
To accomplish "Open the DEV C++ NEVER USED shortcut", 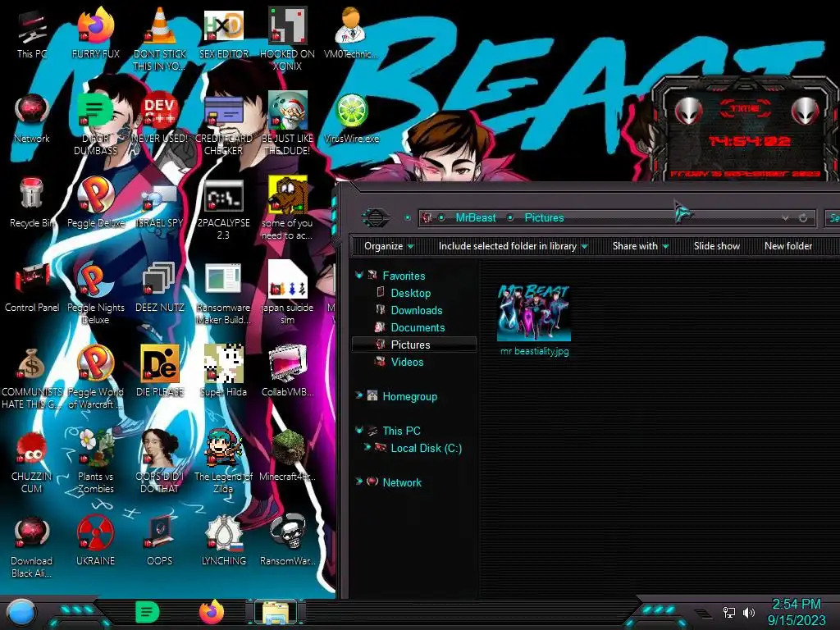I will (x=160, y=118).
